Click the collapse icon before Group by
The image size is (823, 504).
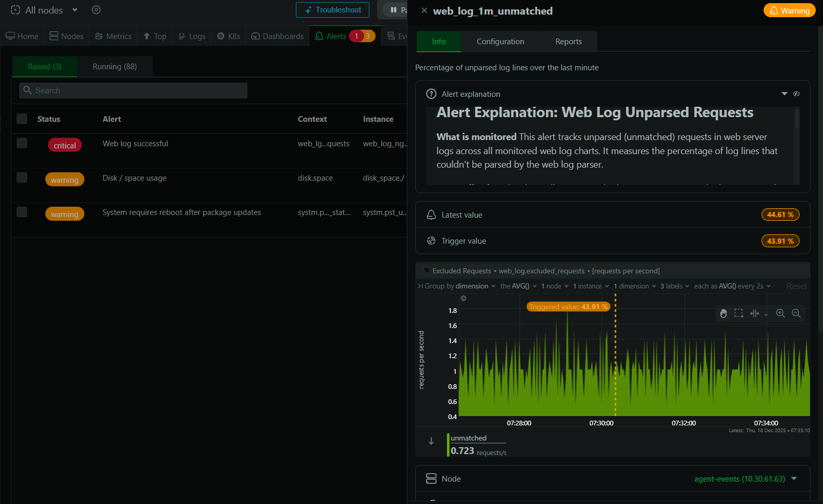[420, 286]
